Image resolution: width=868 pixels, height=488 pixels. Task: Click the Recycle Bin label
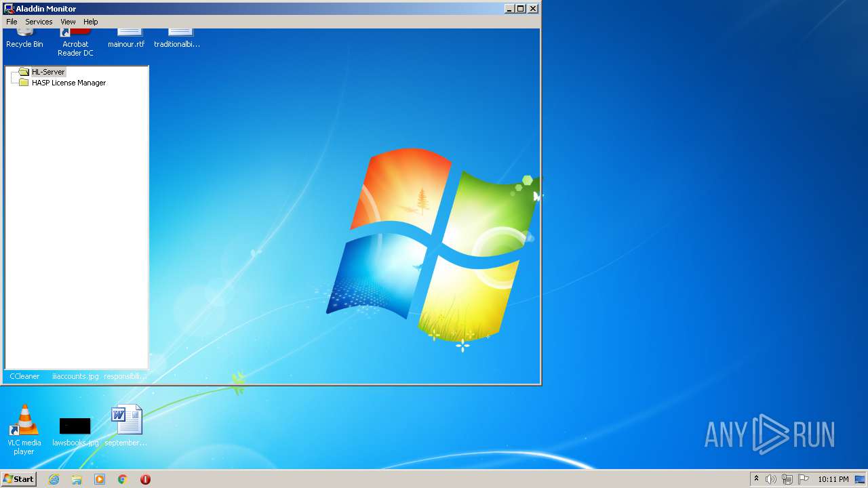(24, 44)
